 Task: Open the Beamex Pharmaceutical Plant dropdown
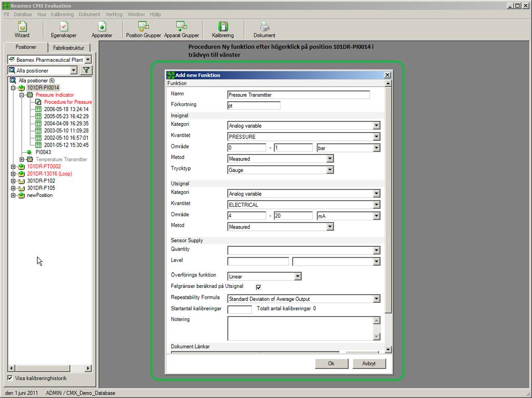tap(88, 60)
